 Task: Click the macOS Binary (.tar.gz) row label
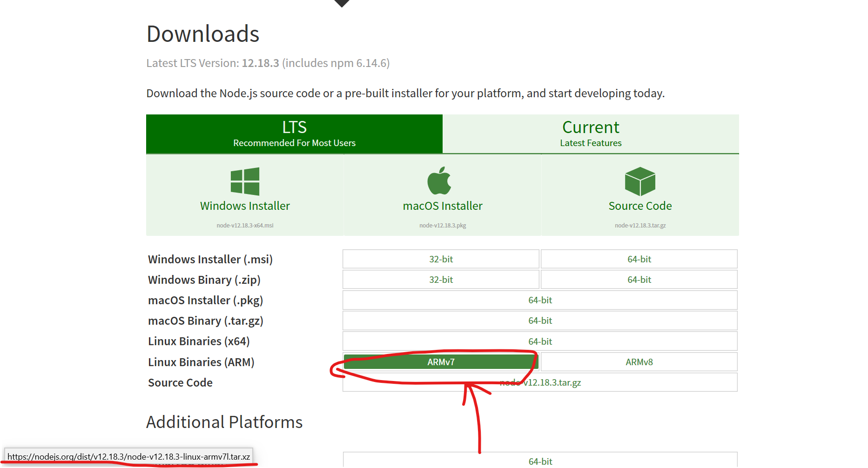coord(206,321)
